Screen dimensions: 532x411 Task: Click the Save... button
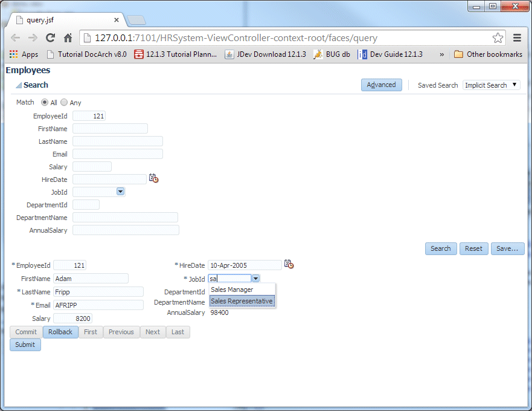[x=508, y=248]
